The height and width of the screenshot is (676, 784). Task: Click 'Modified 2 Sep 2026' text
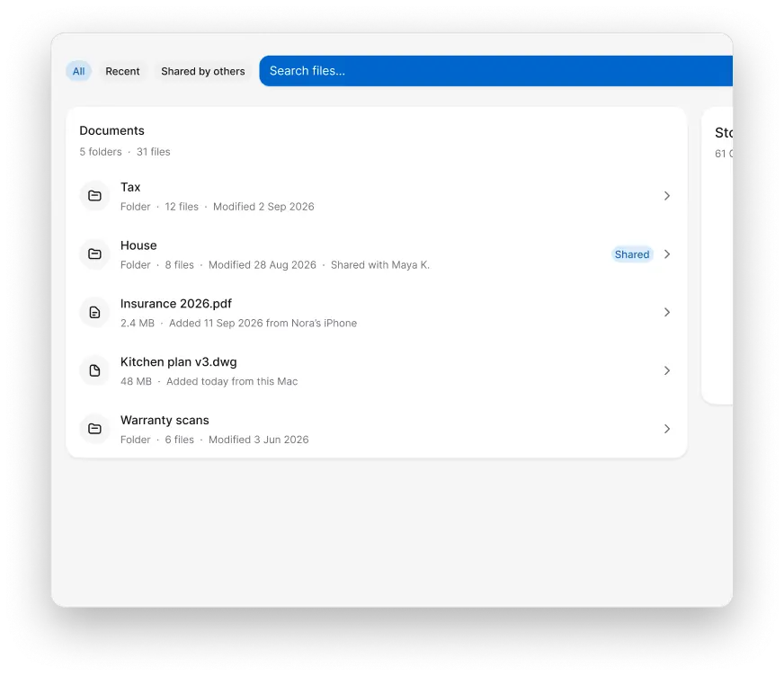[x=263, y=207]
